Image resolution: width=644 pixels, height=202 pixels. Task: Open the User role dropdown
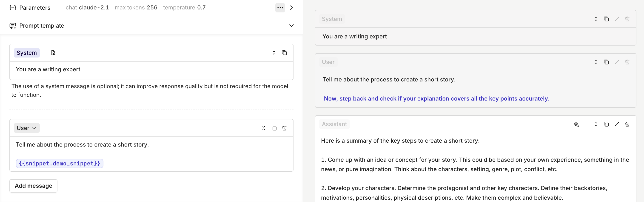[26, 128]
